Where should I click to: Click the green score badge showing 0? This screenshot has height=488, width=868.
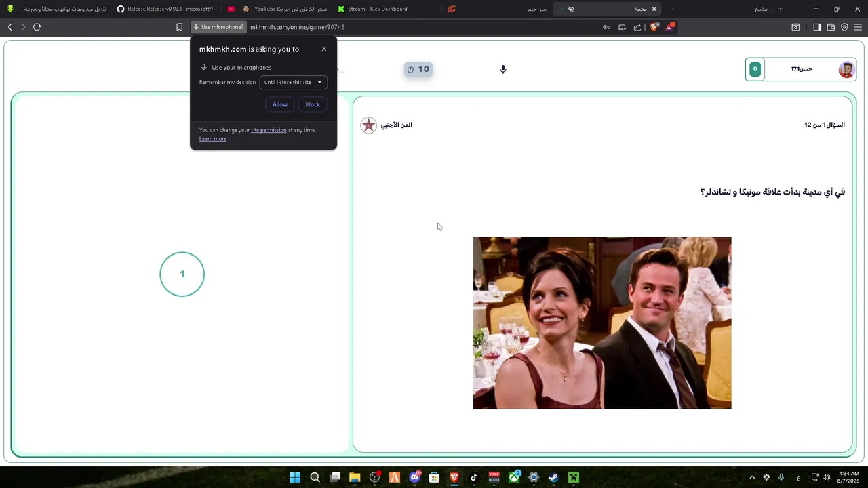click(755, 69)
